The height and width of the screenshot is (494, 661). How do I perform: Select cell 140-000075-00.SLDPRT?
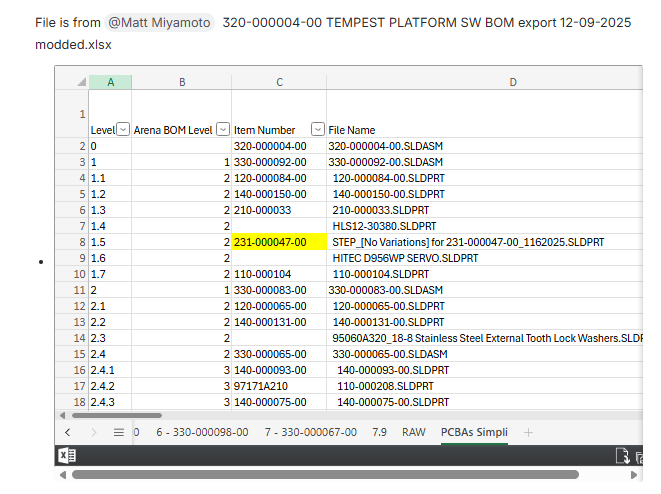coord(485,403)
